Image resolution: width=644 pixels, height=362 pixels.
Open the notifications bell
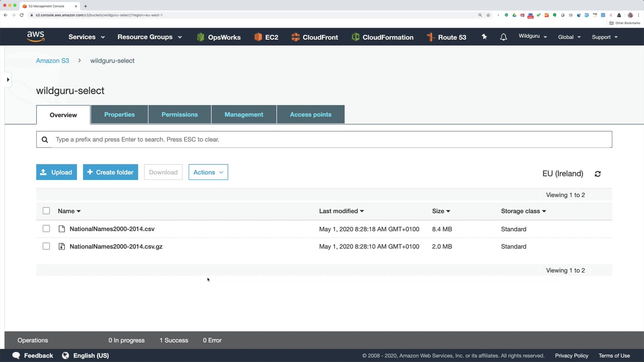(x=503, y=37)
